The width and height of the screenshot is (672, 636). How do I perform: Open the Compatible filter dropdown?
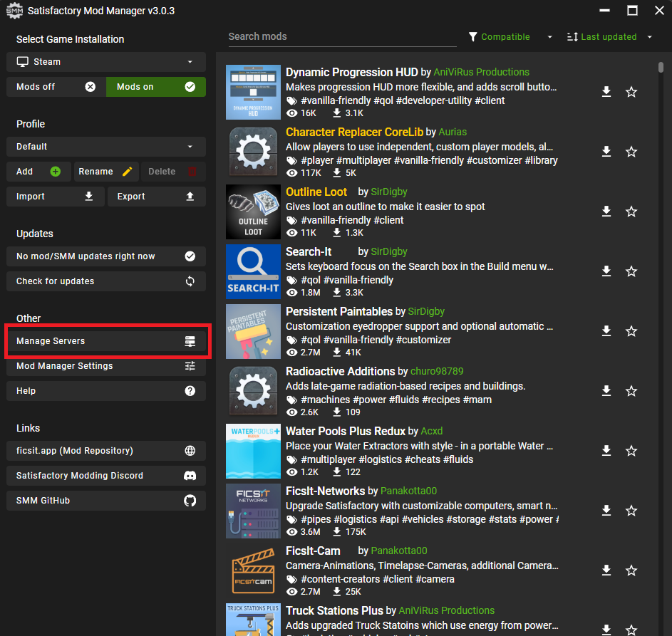(510, 37)
